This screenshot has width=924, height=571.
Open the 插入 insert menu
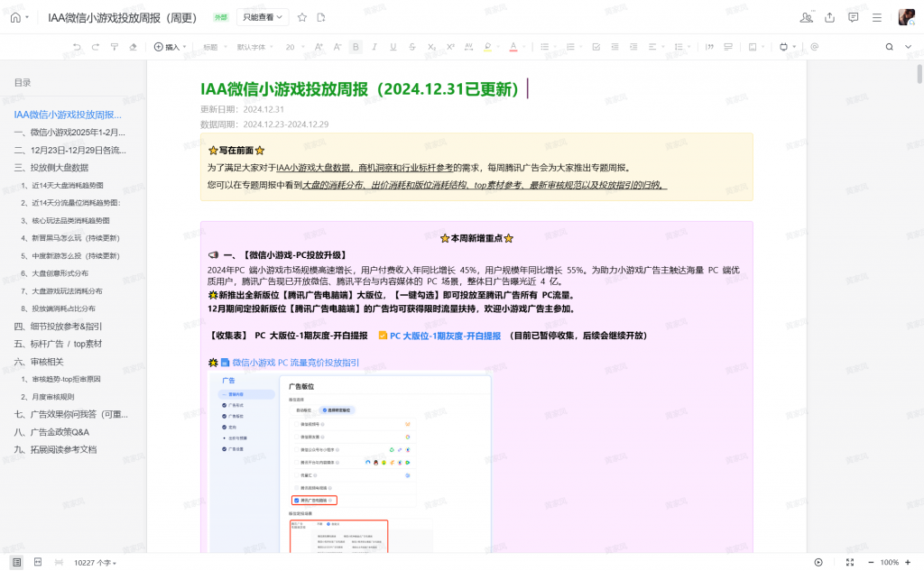pyautogui.click(x=170, y=47)
